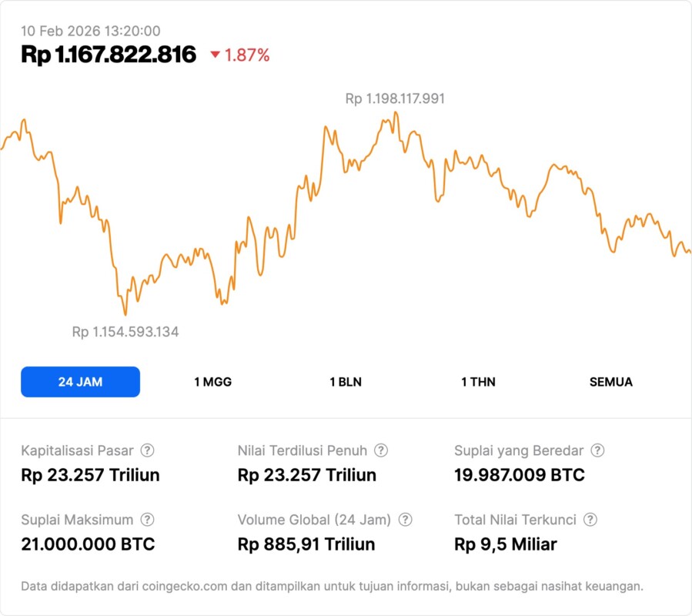Click help icon beside Nilai Terdilusi Penuh
Image resolution: width=692 pixels, height=616 pixels.
click(x=381, y=450)
